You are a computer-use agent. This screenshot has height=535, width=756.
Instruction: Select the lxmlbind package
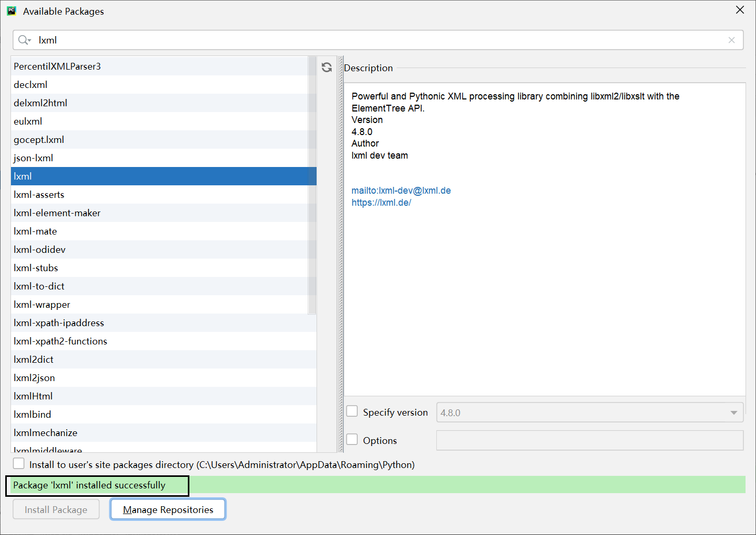pos(164,415)
